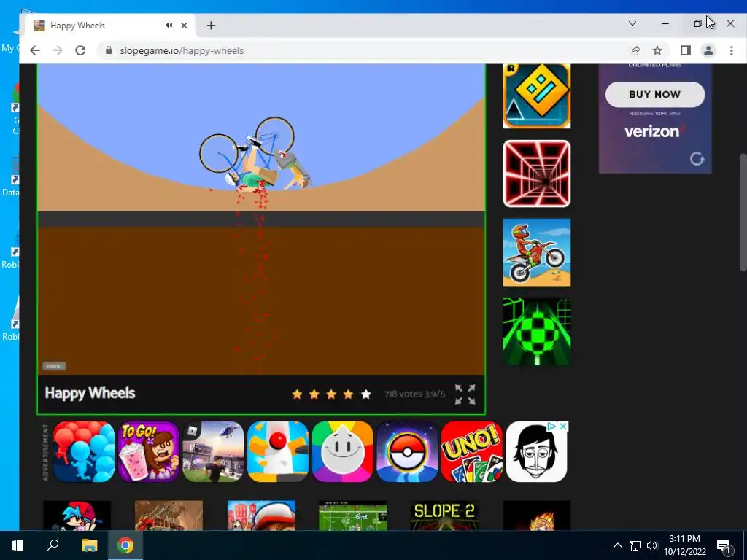Image resolution: width=747 pixels, height=560 pixels.
Task: Click the red and blue crowd game icon
Action: tap(84, 451)
